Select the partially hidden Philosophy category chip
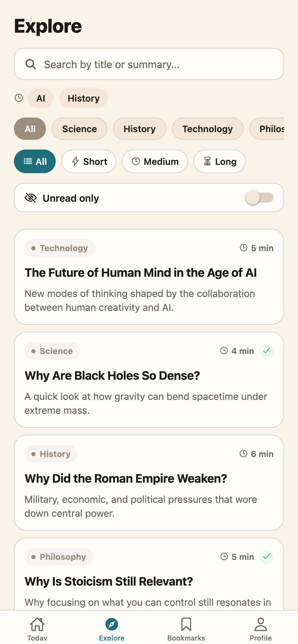298x644 pixels. click(267, 129)
